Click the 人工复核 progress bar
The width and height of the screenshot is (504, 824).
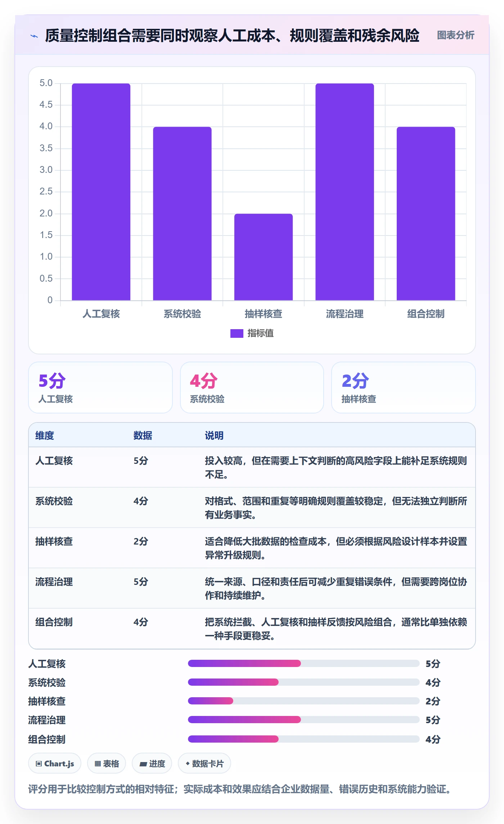[303, 663]
